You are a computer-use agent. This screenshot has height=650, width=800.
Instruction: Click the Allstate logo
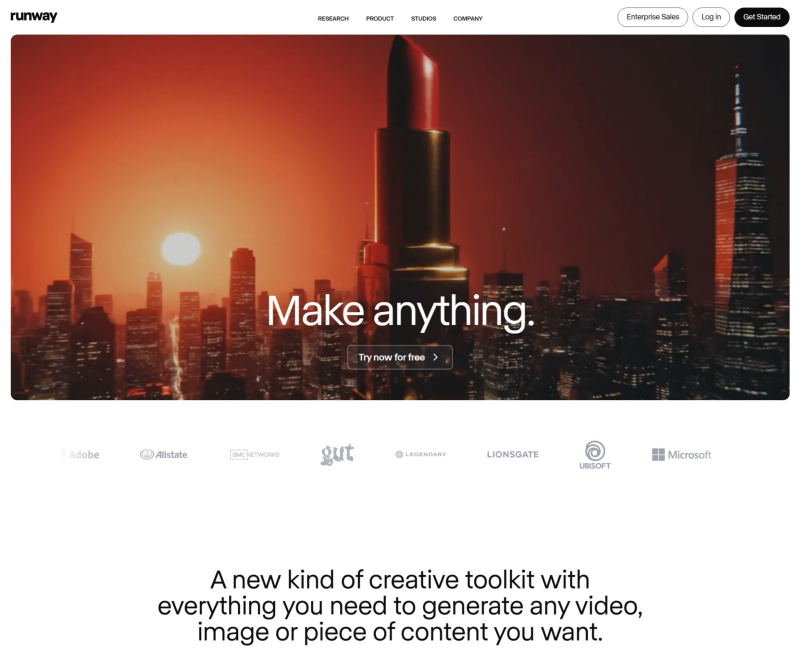point(164,454)
